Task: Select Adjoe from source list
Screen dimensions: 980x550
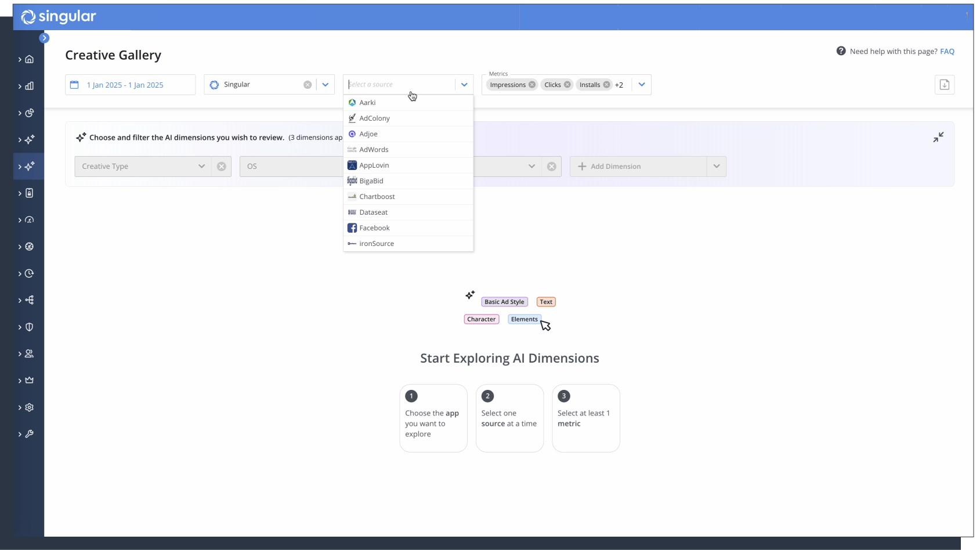Action: tap(408, 134)
